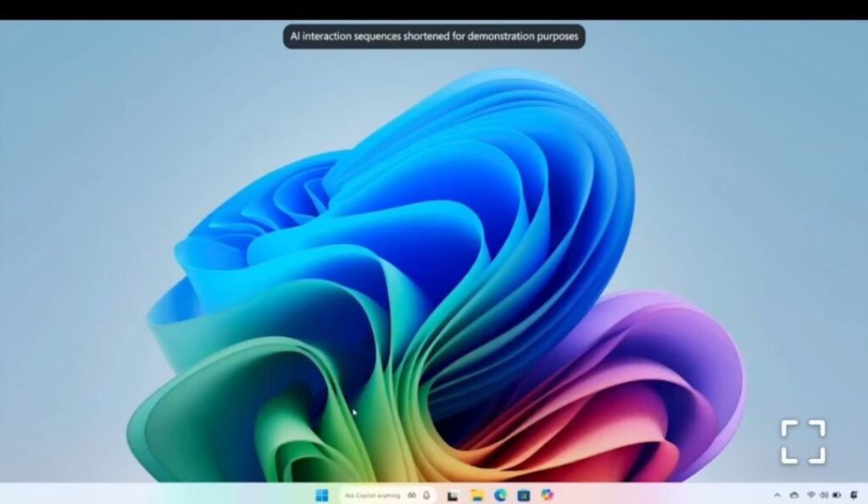Open the Start menu
Image resolution: width=868 pixels, height=504 pixels.
(x=321, y=494)
